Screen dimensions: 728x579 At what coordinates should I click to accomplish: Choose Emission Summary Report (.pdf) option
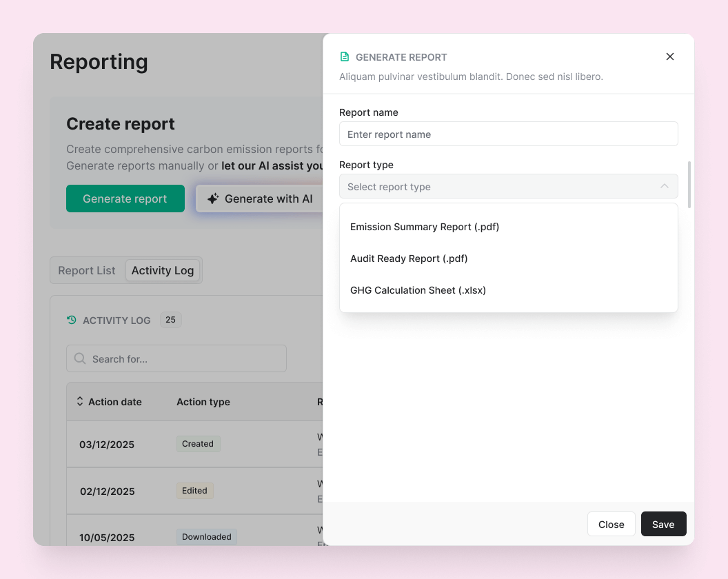[x=508, y=227]
